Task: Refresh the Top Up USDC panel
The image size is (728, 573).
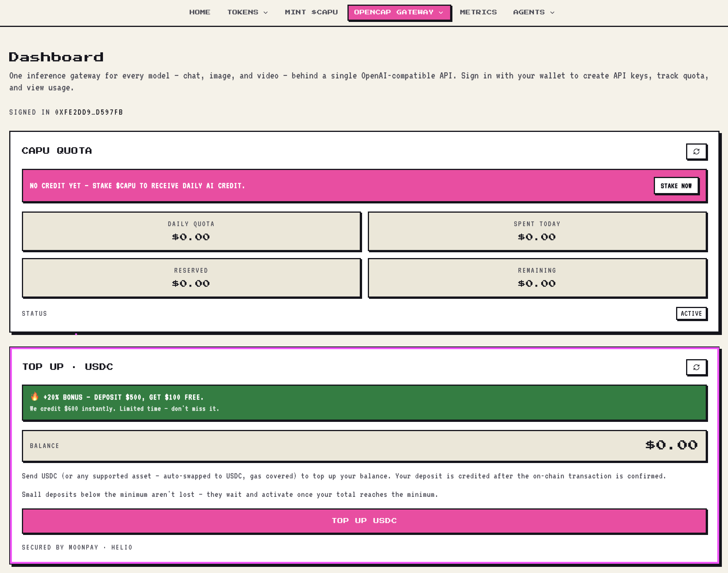Action: pyautogui.click(x=696, y=367)
